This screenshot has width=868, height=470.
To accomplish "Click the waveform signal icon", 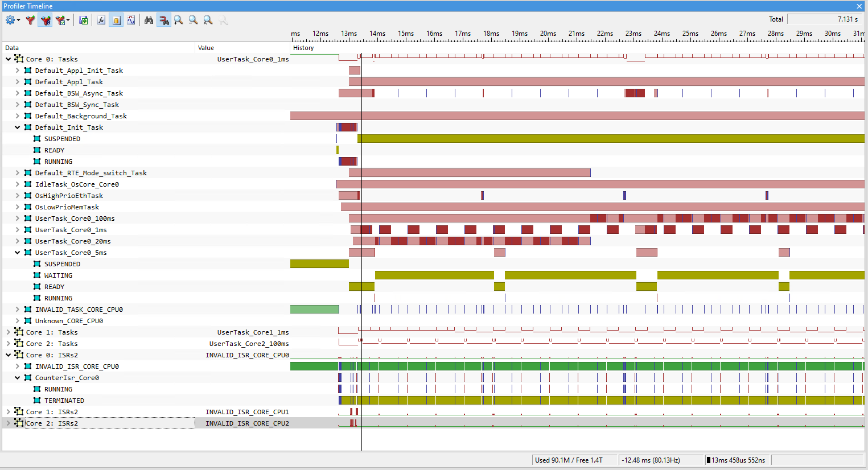I will [x=131, y=20].
